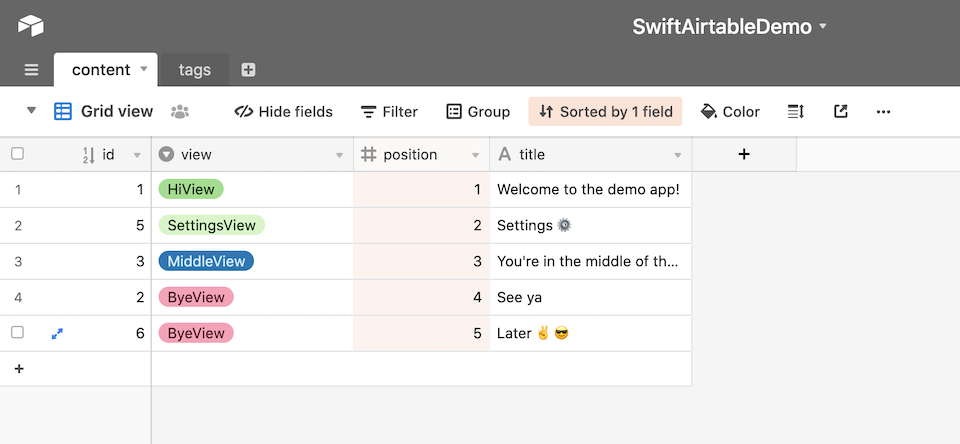Click the Airtable logo icon

coord(31,26)
